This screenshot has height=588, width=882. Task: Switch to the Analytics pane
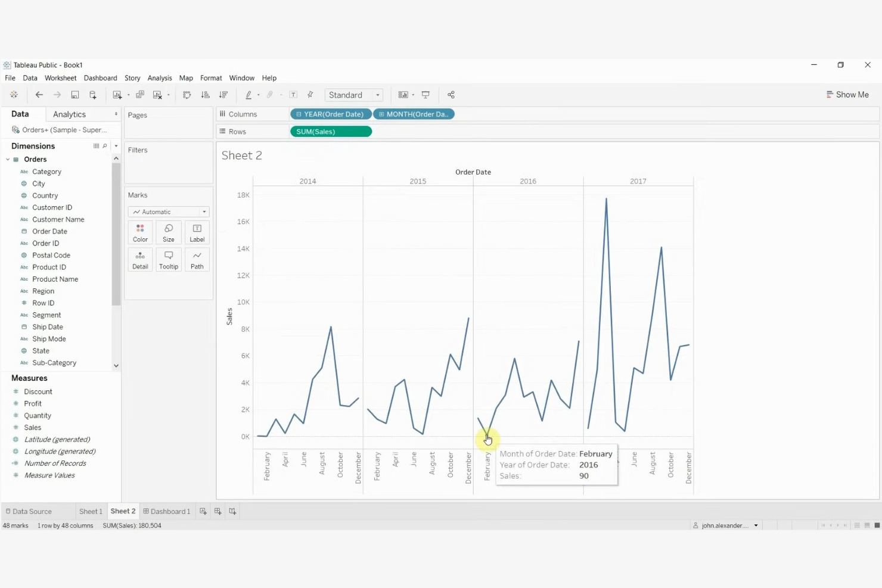point(69,114)
